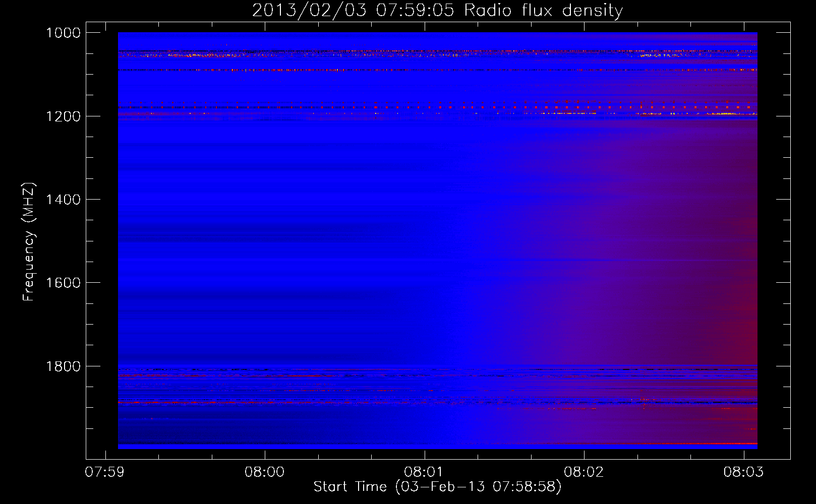Click the "Start Time (03-Feb-13 07:58:58)" axis label
This screenshot has width=816, height=504.
pos(437,487)
